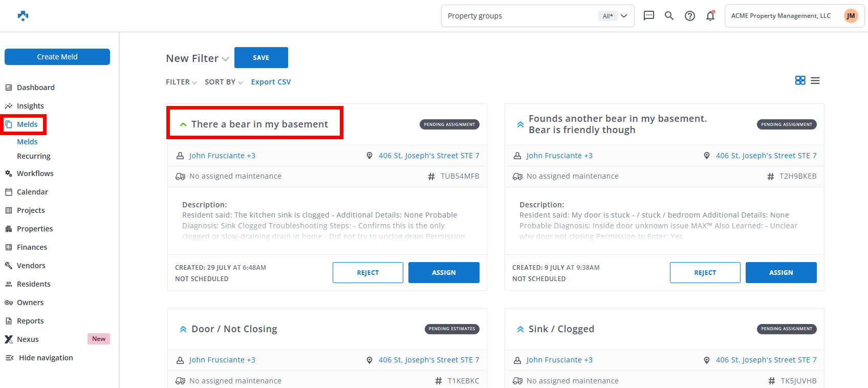This screenshot has width=868, height=388.
Task: Click the Property Meld logo
Action: 23,16
